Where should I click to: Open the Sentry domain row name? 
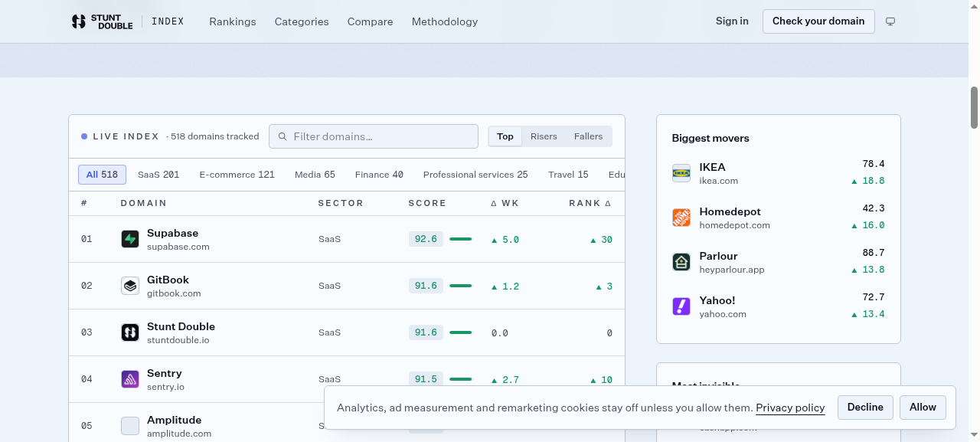pyautogui.click(x=165, y=373)
